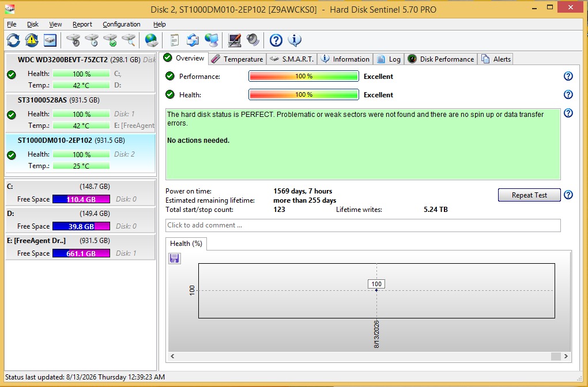The height and width of the screenshot is (387, 588).
Task: Click the 'Status last updated' status bar text
Action: [x=85, y=377]
